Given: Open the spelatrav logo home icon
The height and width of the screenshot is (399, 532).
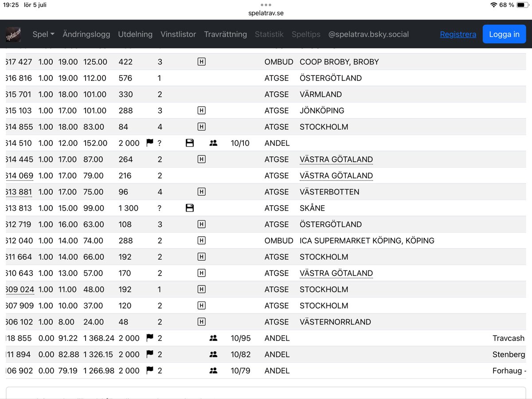Looking at the screenshot, I should click(x=13, y=35).
